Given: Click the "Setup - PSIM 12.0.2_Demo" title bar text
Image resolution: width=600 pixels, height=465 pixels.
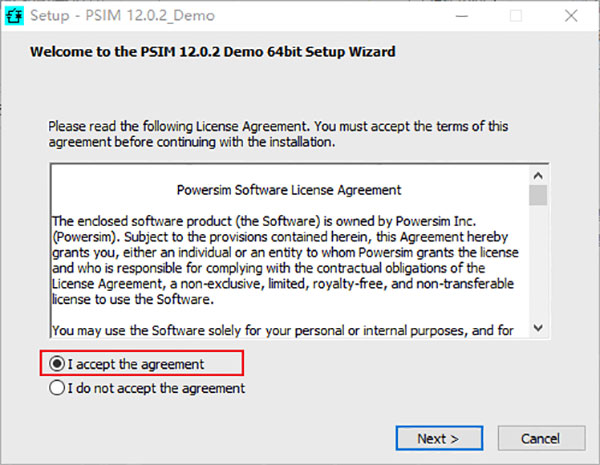Looking at the screenshot, I should click(122, 16).
